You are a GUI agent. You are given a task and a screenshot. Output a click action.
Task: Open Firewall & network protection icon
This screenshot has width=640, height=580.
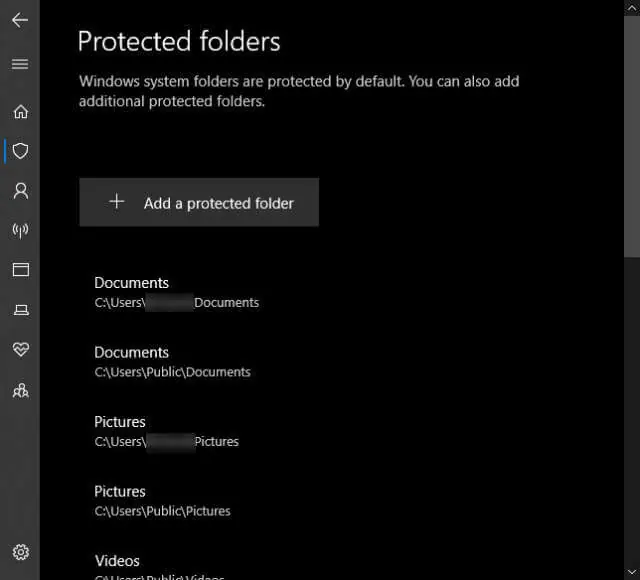click(x=20, y=231)
